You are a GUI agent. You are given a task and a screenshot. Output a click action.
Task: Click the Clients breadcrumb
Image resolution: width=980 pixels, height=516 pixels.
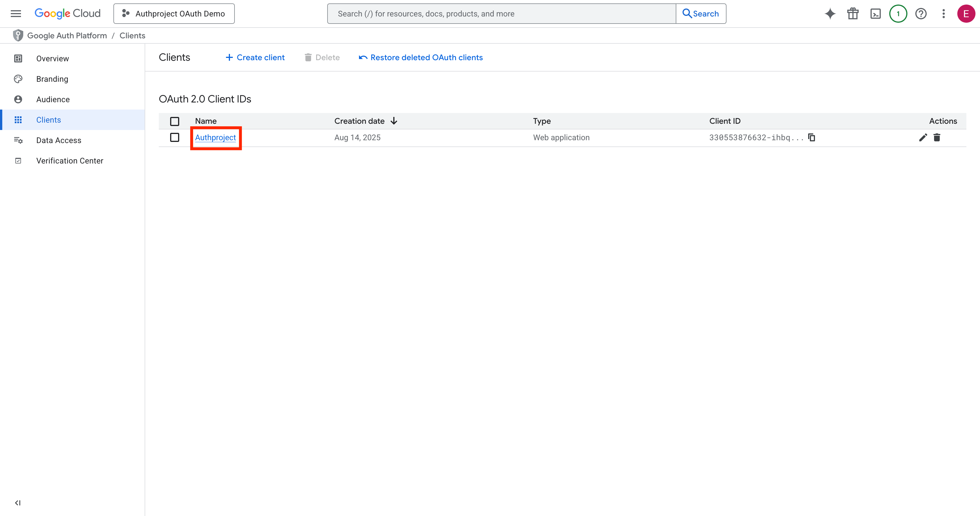pyautogui.click(x=132, y=35)
